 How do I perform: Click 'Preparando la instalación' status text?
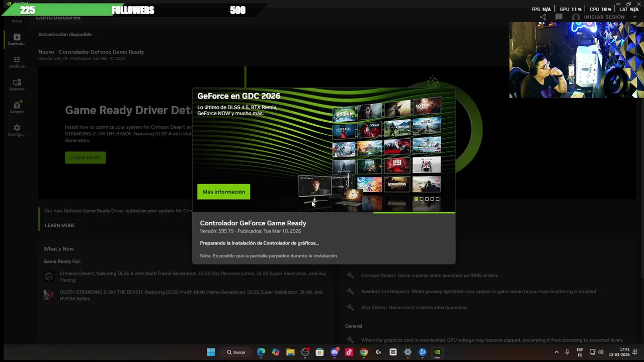pyautogui.click(x=259, y=243)
